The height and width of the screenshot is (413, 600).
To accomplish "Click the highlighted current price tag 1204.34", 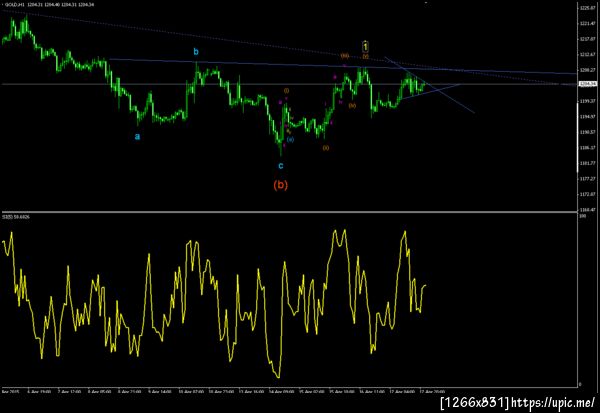I will click(588, 84).
